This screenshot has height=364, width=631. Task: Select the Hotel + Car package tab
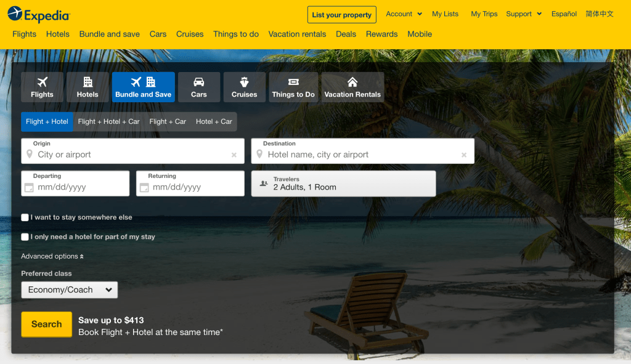214,122
